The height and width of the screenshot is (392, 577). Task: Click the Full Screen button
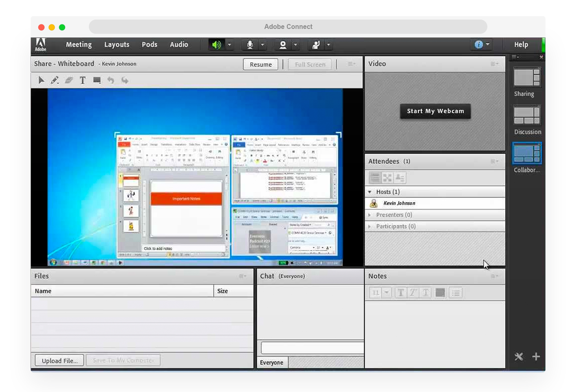(x=310, y=64)
